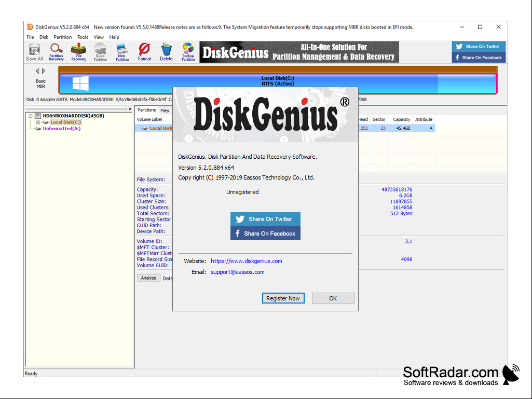Open the Tools menu
This screenshot has height=399, width=532.
83,37
